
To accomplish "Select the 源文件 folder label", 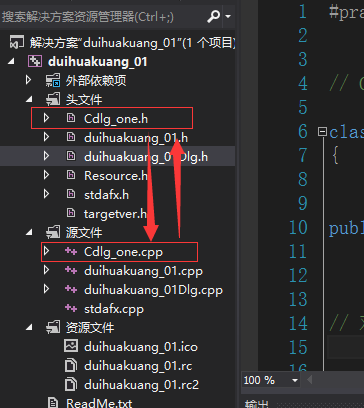I will [84, 233].
